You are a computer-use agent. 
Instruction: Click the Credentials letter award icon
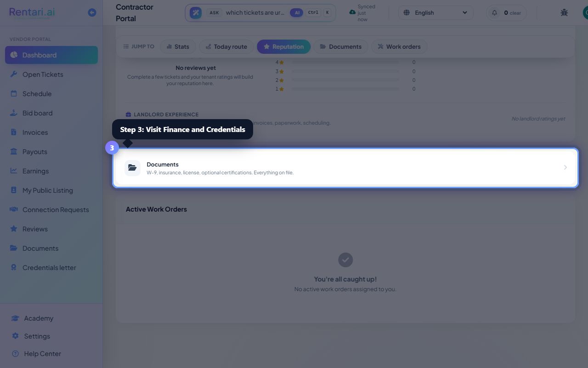(14, 267)
